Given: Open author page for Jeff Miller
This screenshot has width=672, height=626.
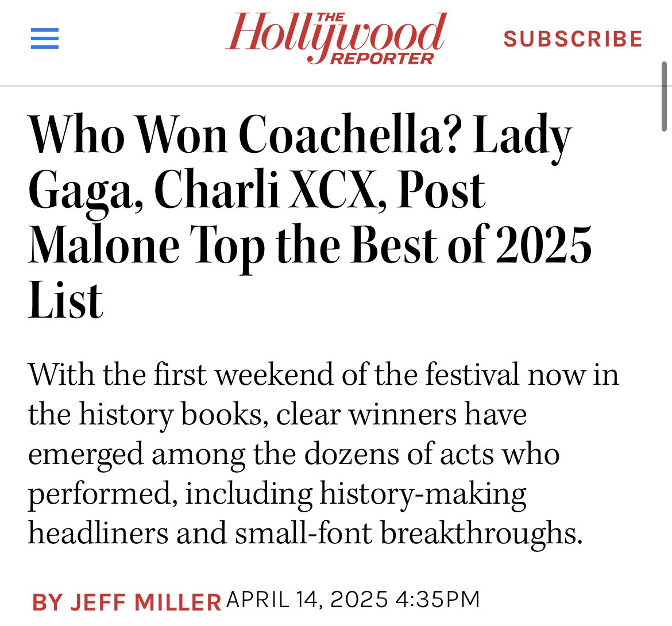Looking at the screenshot, I should coord(126,602).
